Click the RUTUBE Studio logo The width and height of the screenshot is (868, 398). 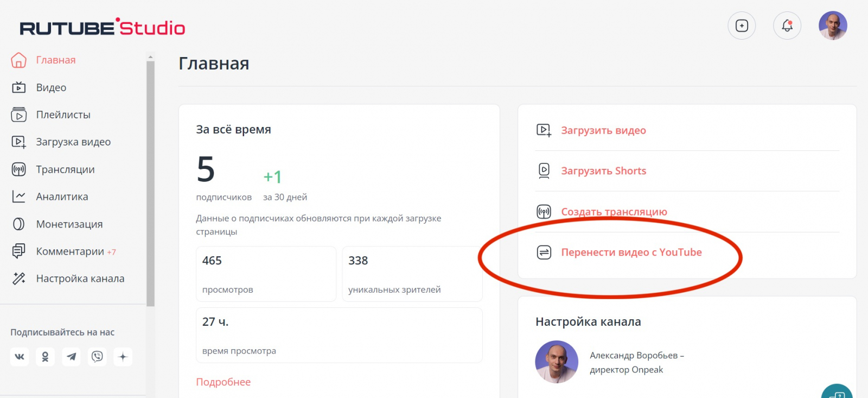103,27
